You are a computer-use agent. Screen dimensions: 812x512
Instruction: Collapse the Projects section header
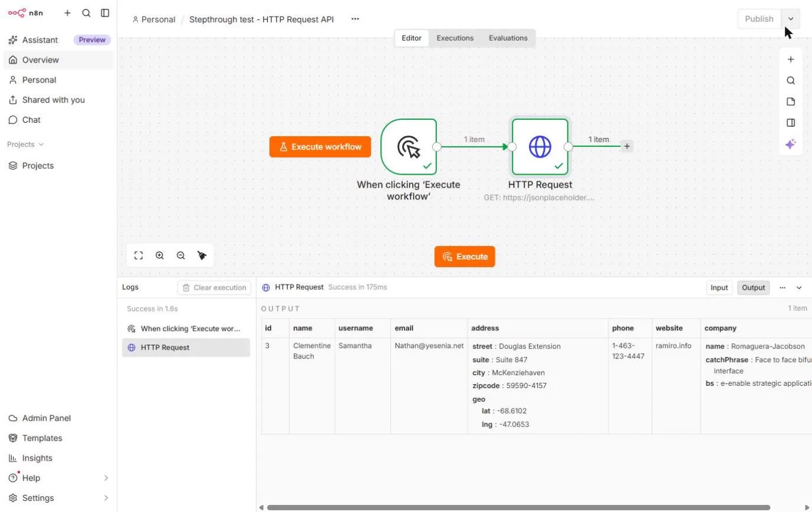click(25, 145)
